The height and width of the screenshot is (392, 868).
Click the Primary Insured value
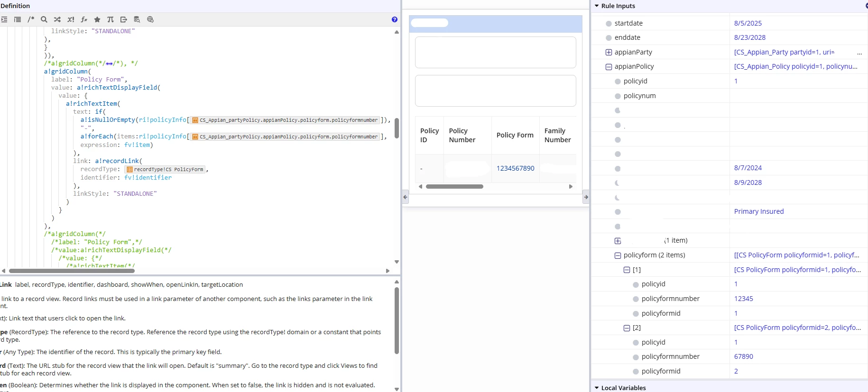(x=759, y=211)
